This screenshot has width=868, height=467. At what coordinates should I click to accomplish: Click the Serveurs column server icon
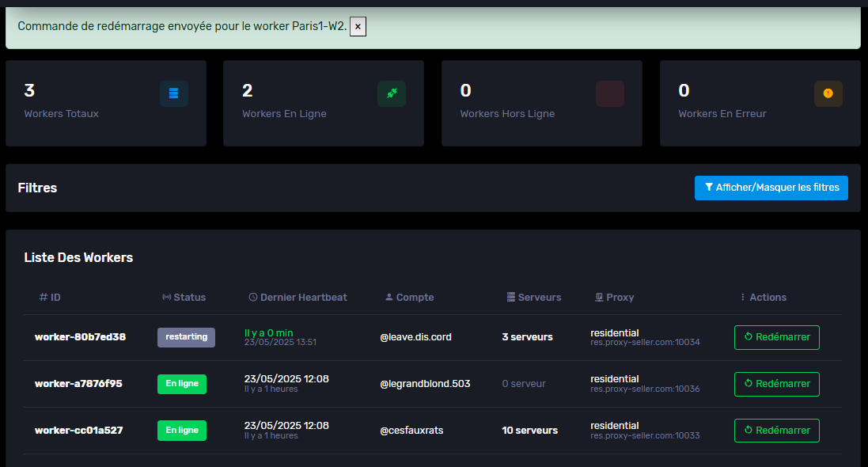511,298
